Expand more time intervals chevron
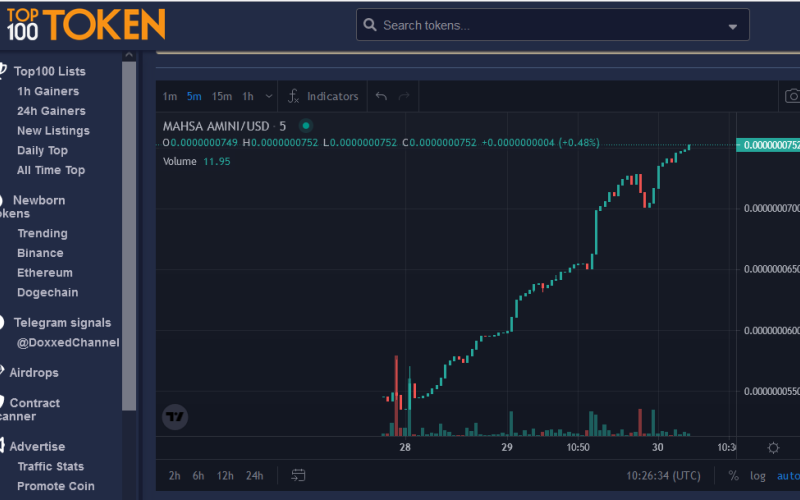800x500 pixels. pos(268,96)
